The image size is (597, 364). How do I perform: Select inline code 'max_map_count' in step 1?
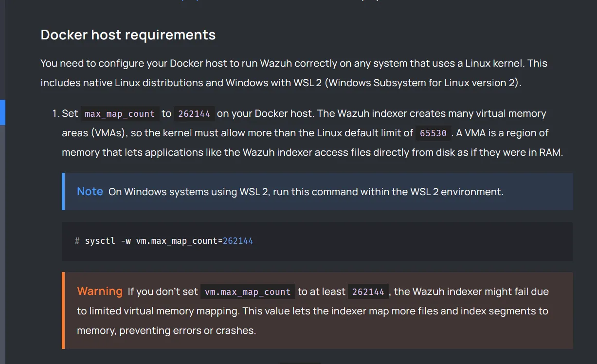[x=120, y=114]
